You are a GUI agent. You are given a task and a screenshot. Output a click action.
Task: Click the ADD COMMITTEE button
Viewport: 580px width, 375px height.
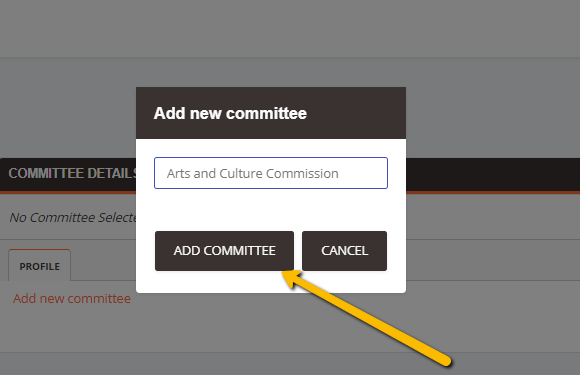tap(224, 251)
